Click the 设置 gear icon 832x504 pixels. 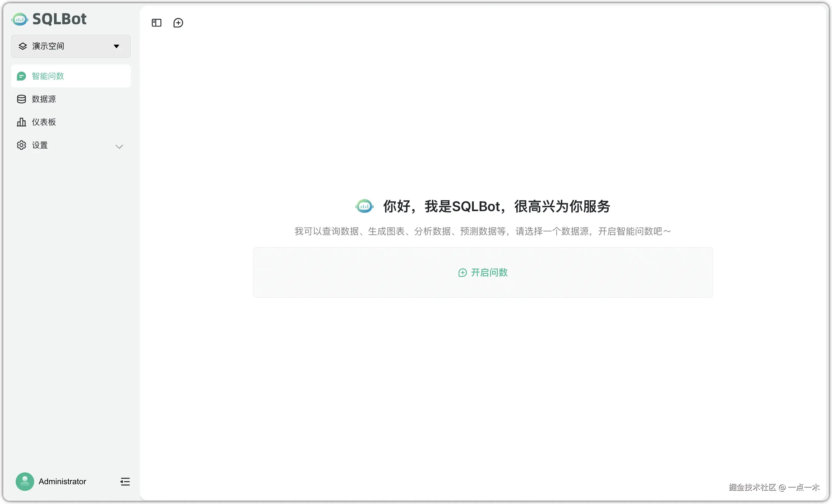[21, 145]
